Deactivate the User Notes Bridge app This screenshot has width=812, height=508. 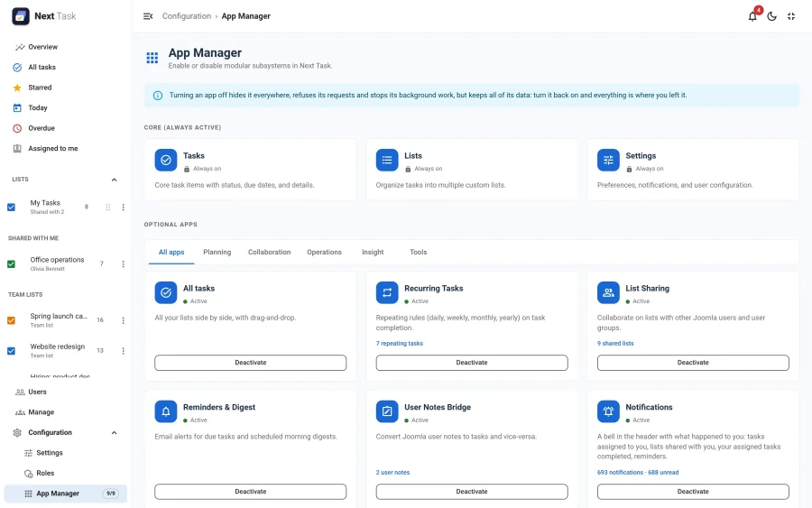[x=472, y=492]
